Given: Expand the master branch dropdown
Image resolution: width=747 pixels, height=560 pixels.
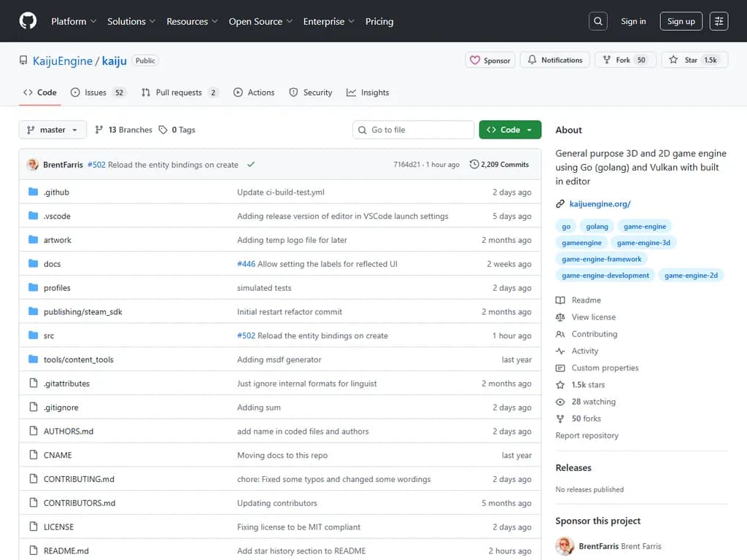Looking at the screenshot, I should (53, 130).
